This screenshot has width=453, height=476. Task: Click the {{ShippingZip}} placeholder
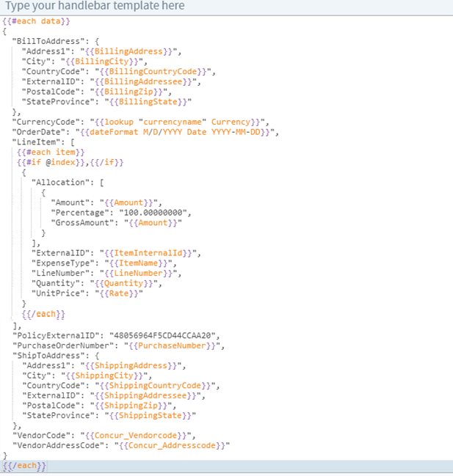[x=131, y=406]
